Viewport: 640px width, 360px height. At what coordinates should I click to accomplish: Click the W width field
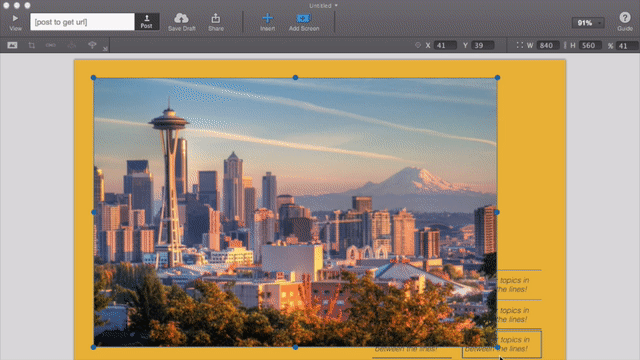(547, 45)
